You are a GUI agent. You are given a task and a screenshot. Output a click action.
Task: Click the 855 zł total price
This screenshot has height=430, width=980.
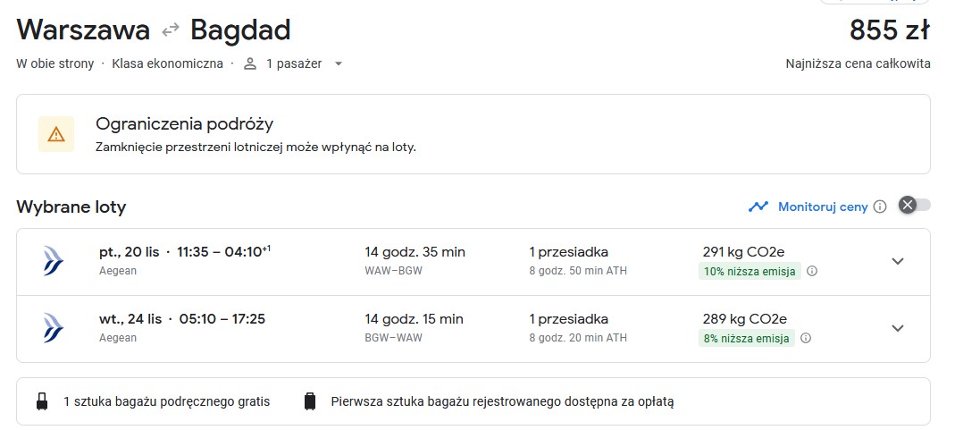(x=890, y=30)
